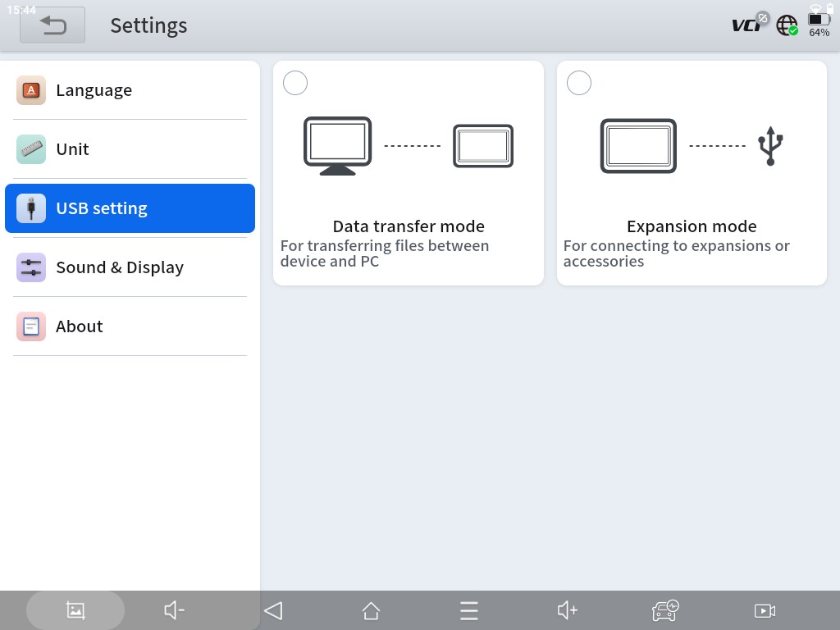Tap the screenshot gallery icon in bottom bar

tap(75, 610)
